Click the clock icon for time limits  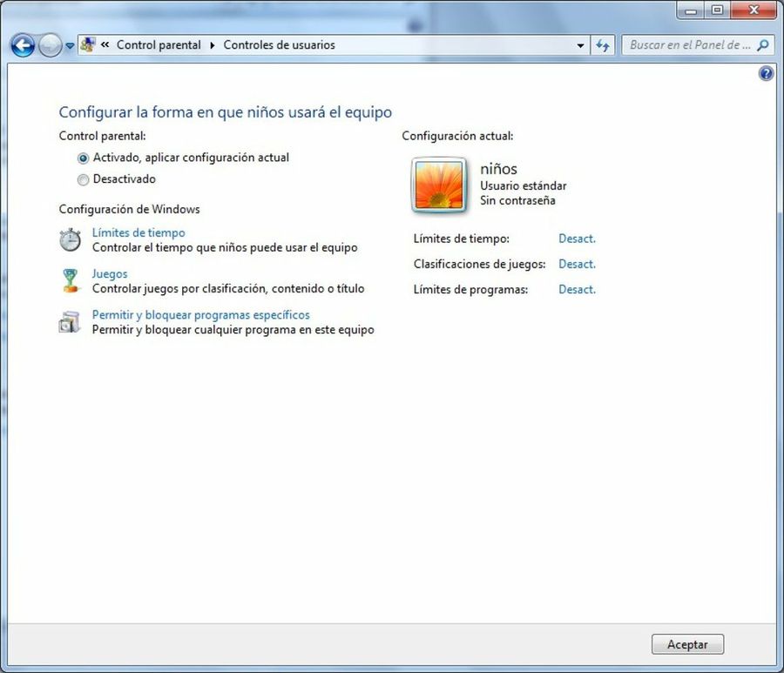70,239
